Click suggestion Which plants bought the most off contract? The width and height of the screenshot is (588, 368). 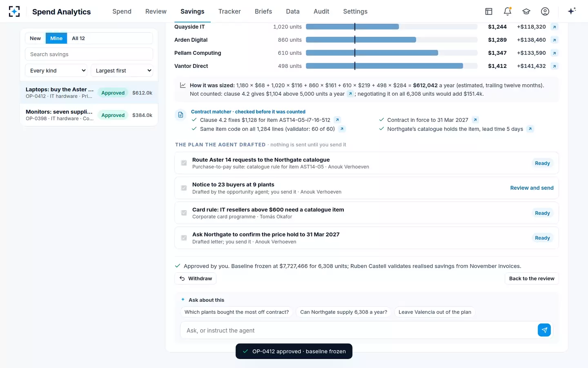[x=237, y=312]
